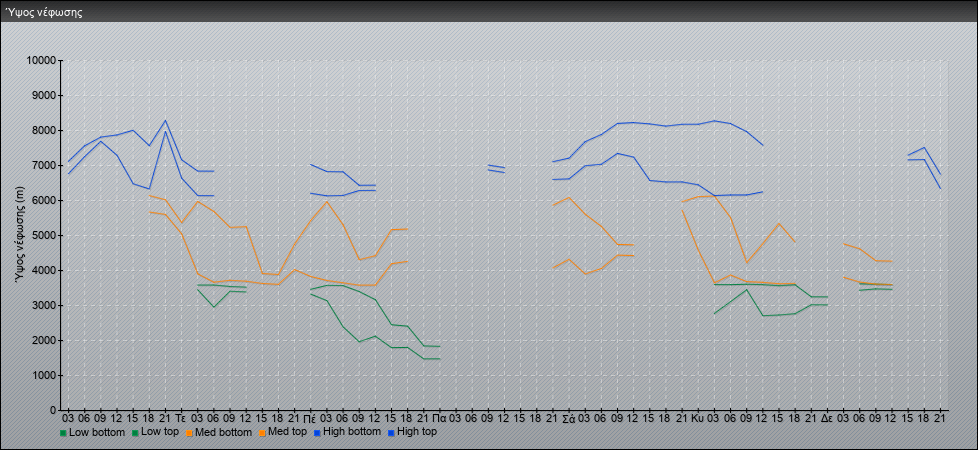
Task: Toggle the Med bottom legend entry
Action: 219,432
